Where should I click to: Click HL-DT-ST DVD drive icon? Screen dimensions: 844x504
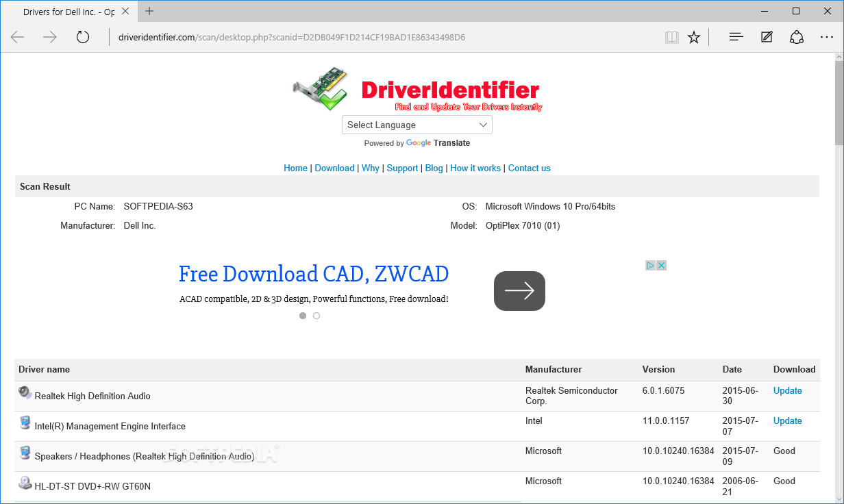tap(25, 483)
